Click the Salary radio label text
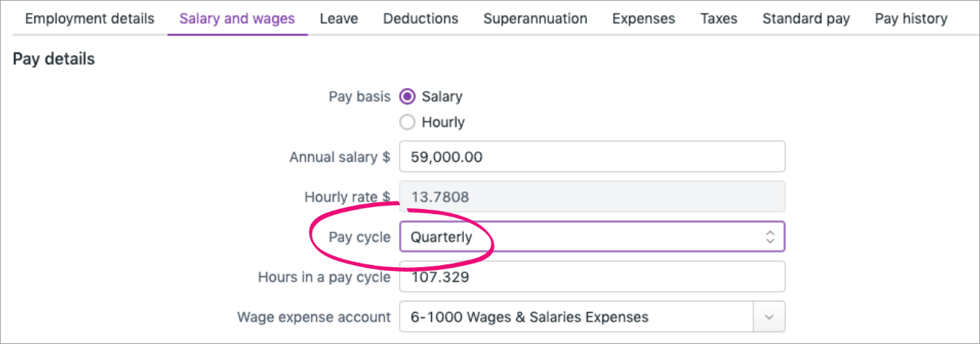Viewport: 980px width, 344px height. (442, 96)
